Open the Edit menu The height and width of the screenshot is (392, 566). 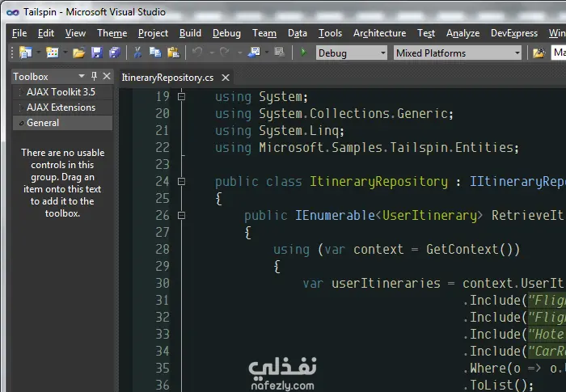point(46,33)
